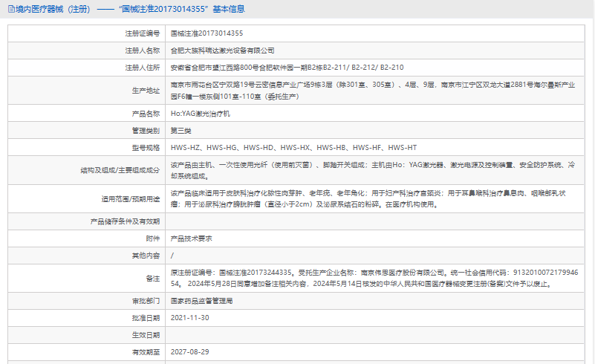Click the 结构及组成/主要组成成分 label
595x364 pixels.
[x=120, y=170]
